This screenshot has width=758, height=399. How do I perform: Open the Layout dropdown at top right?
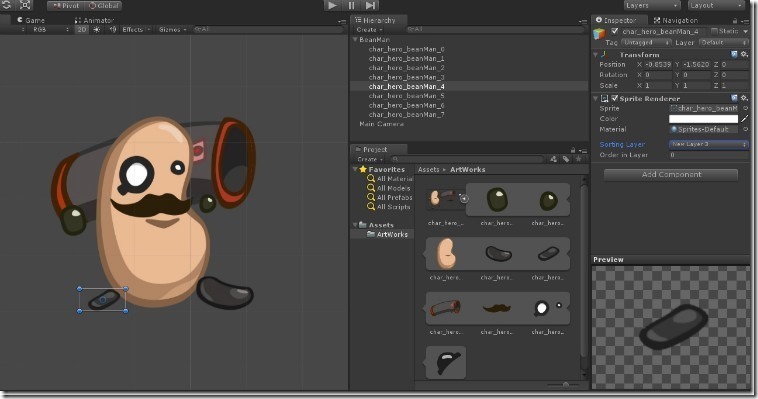pyautogui.click(x=715, y=5)
